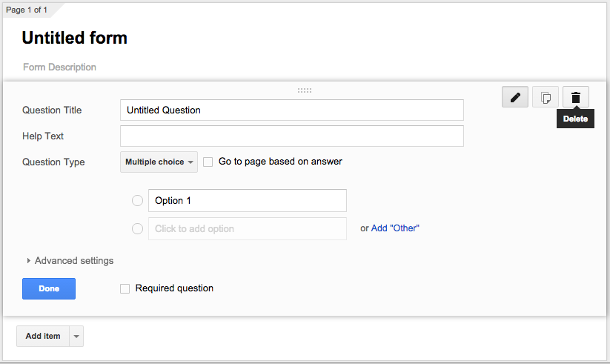Click the 'Click to add option' field

coord(247,229)
